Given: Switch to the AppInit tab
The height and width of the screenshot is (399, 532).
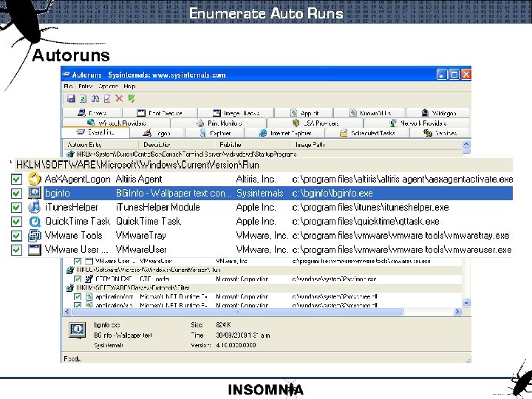Looking at the screenshot, I should point(304,113).
